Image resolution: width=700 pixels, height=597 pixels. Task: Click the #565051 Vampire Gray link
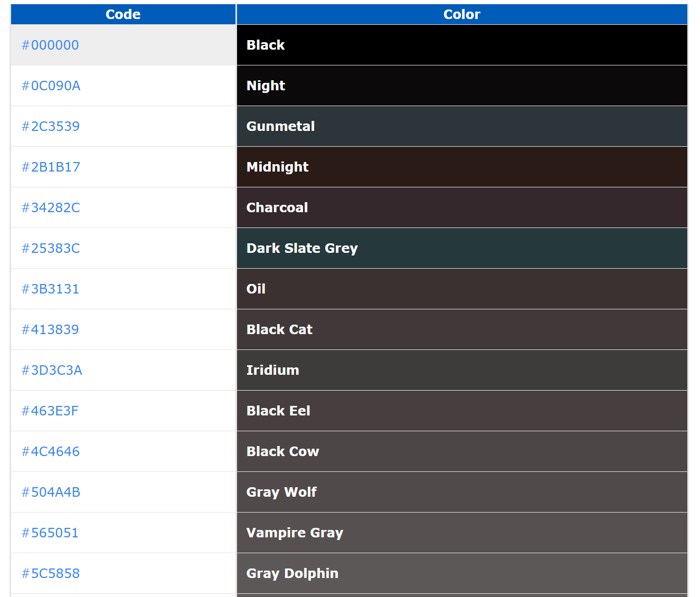[x=50, y=533]
